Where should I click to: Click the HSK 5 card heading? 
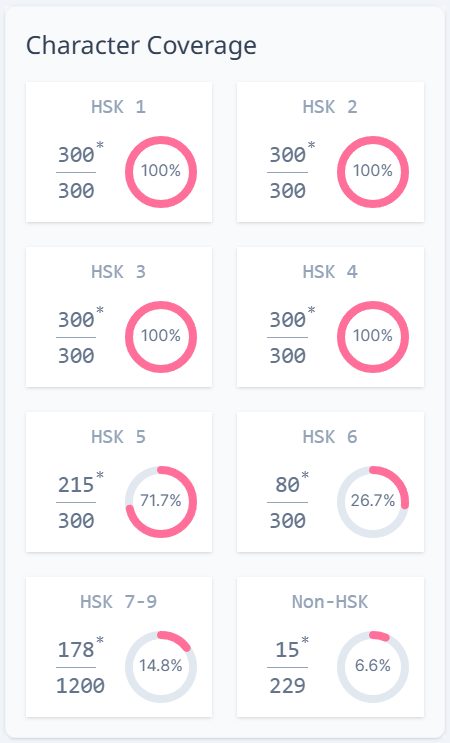coord(118,436)
